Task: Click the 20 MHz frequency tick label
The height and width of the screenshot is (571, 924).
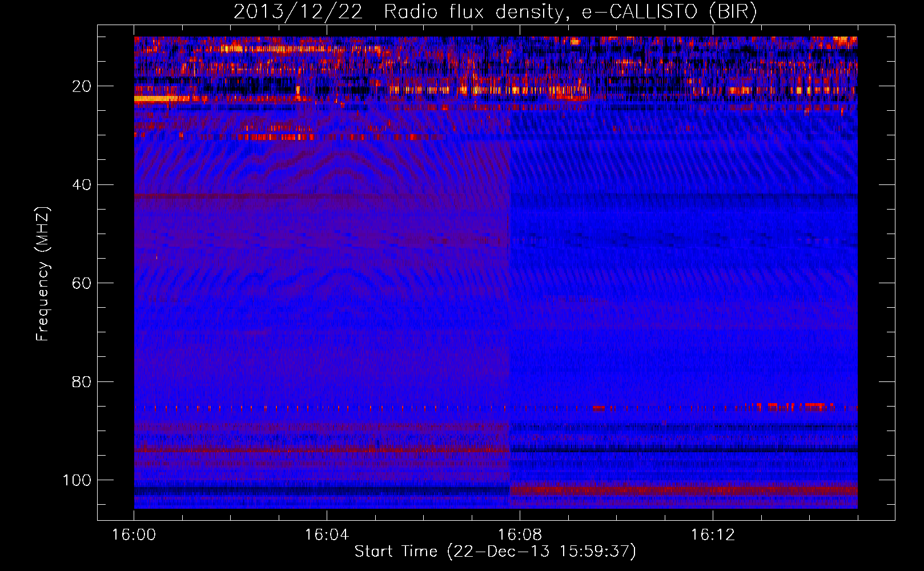Action: point(82,86)
